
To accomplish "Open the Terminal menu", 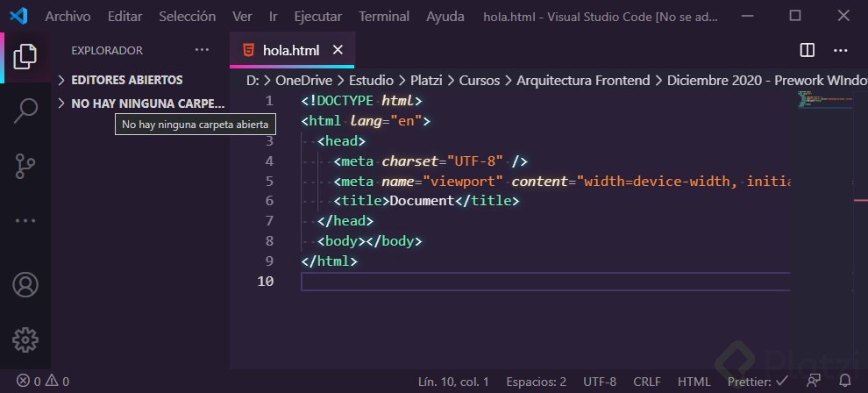I will point(384,16).
